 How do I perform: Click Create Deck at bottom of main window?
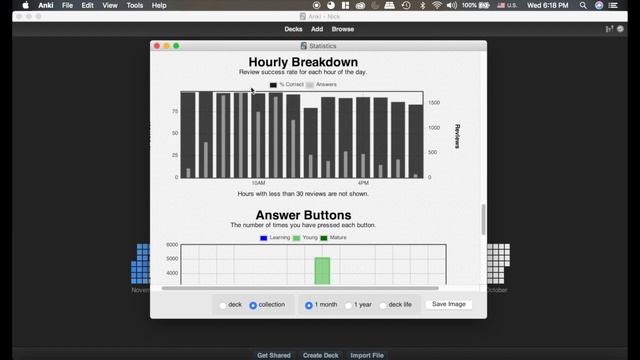(x=320, y=356)
